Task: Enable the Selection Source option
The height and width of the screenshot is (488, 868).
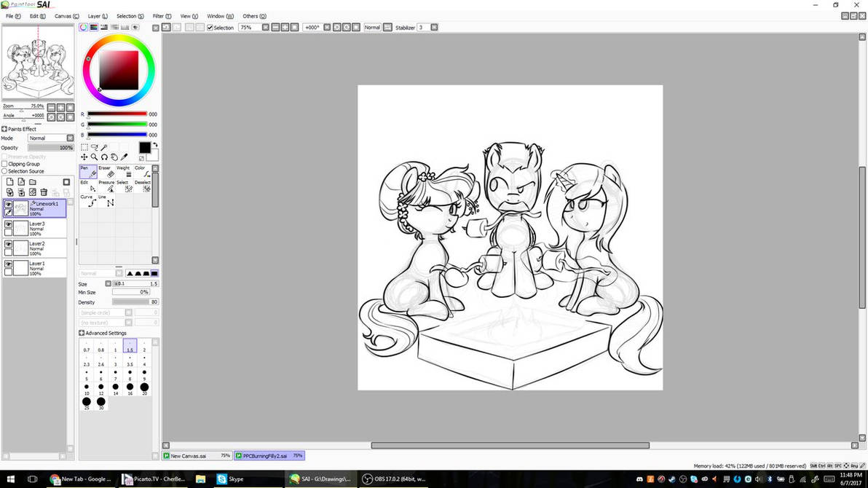Action: point(4,171)
